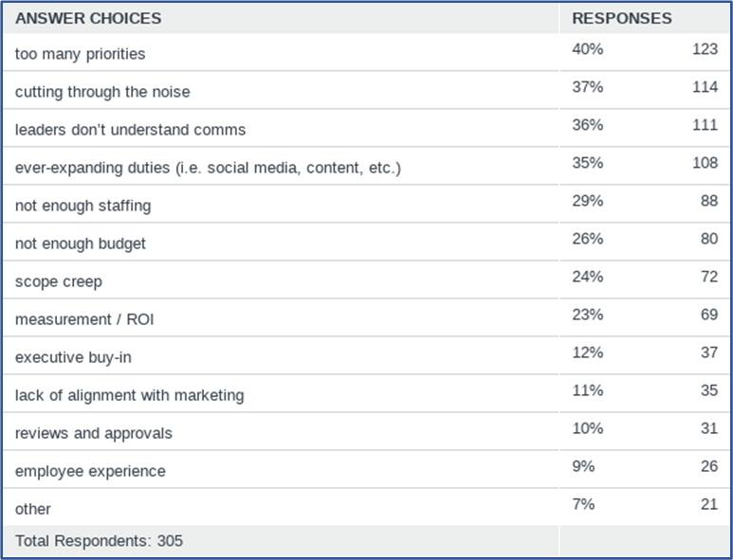Select the 'ever-expanding duties' answer row
This screenshot has width=733, height=560.
coord(366,166)
